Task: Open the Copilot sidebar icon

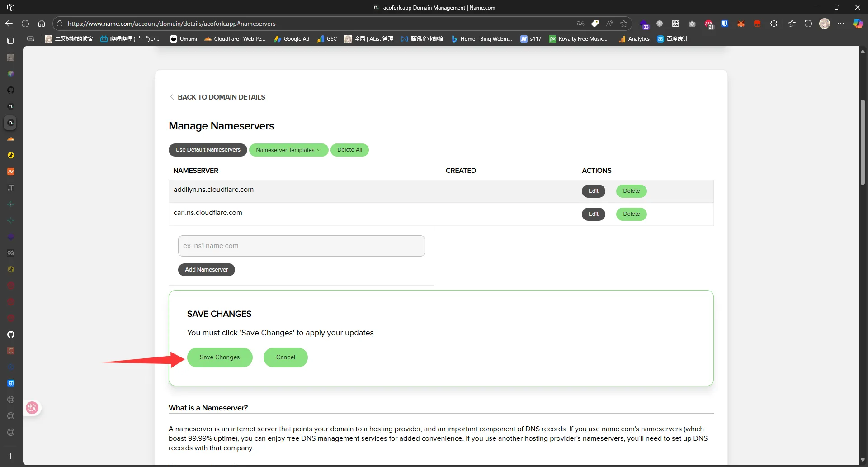Action: click(x=858, y=24)
